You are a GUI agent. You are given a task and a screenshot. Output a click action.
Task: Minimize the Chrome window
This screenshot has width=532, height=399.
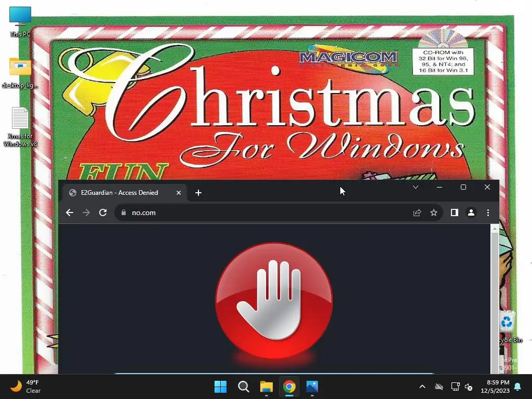440,187
